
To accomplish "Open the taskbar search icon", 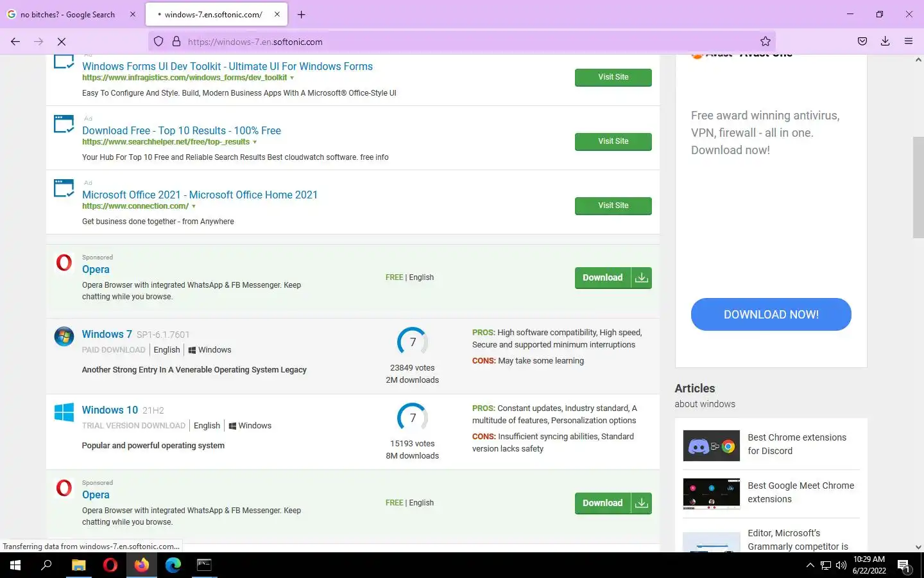I will point(46,565).
